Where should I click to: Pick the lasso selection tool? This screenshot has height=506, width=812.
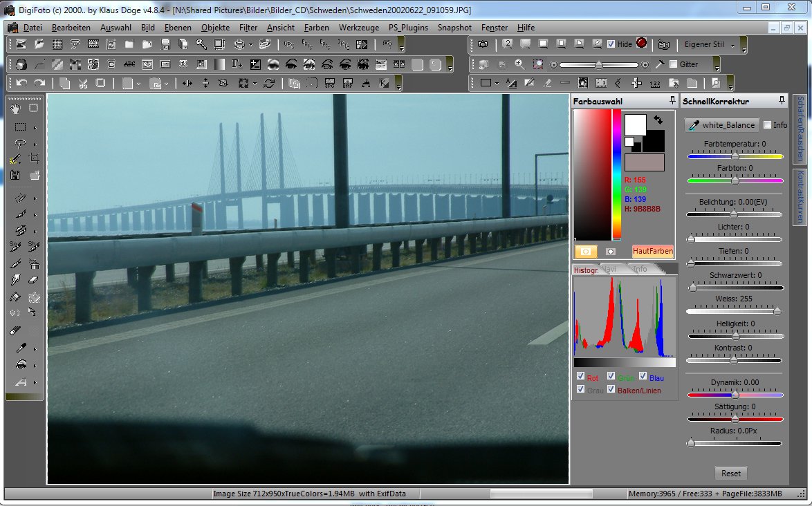click(x=20, y=144)
